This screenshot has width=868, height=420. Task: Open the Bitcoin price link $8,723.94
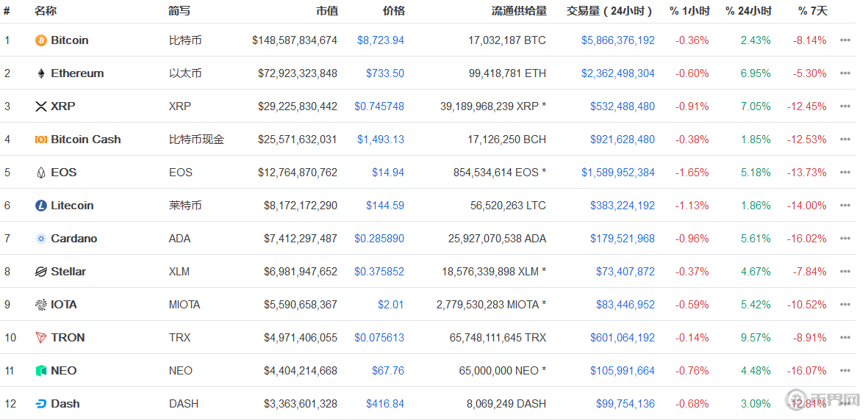(381, 40)
